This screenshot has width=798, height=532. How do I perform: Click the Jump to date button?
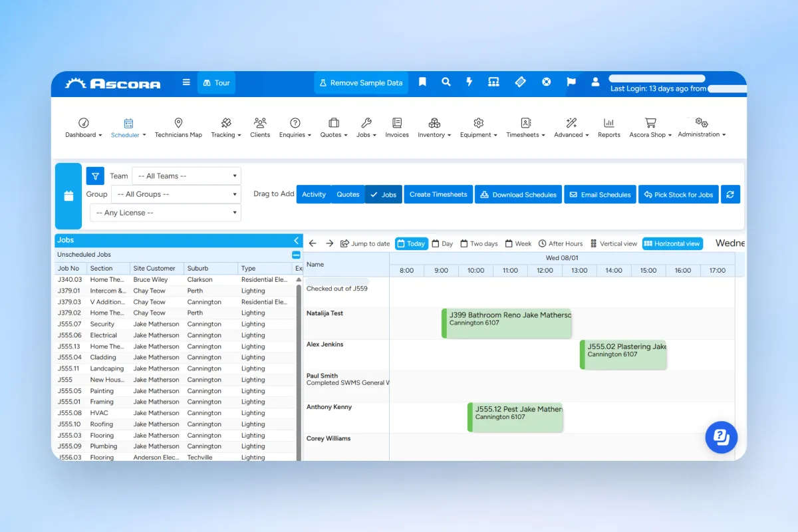pos(365,243)
